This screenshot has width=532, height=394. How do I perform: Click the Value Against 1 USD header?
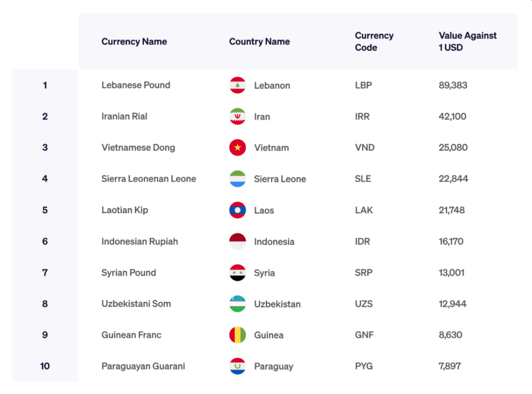(x=468, y=42)
